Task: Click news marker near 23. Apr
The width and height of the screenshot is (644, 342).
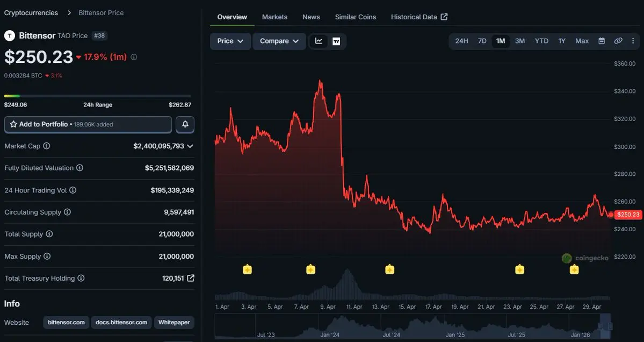Action: (x=519, y=269)
